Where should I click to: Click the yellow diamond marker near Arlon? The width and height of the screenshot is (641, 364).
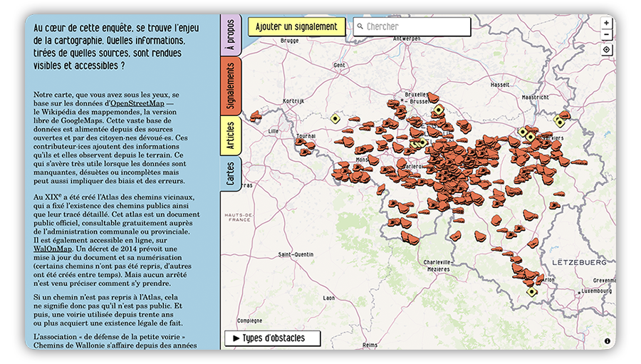[x=531, y=292]
